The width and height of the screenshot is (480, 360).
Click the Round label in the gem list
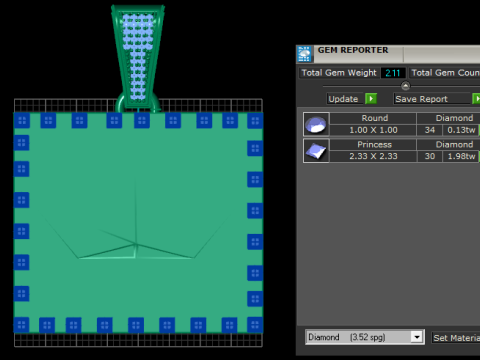tap(375, 118)
